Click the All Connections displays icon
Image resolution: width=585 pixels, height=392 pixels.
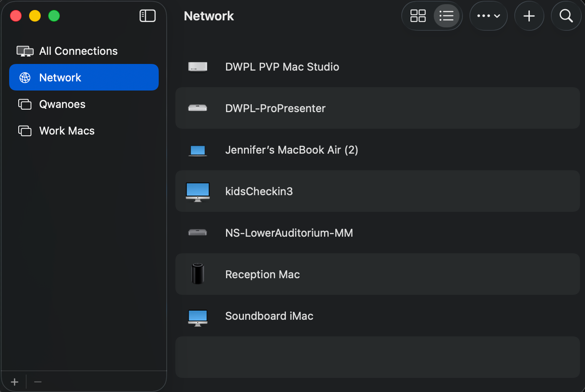25,51
